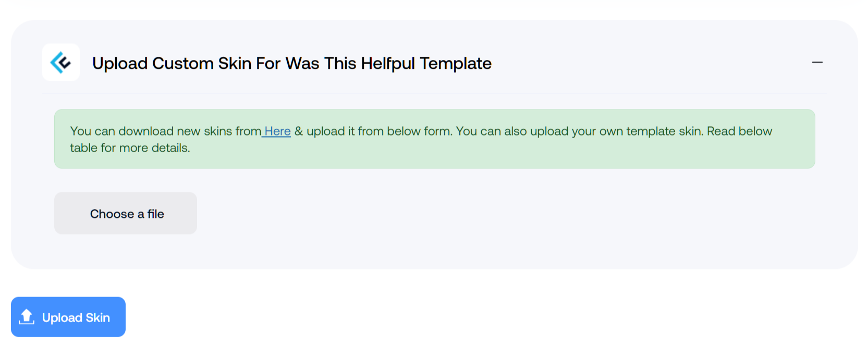Follow the underlined Here hyperlink

coord(277,131)
